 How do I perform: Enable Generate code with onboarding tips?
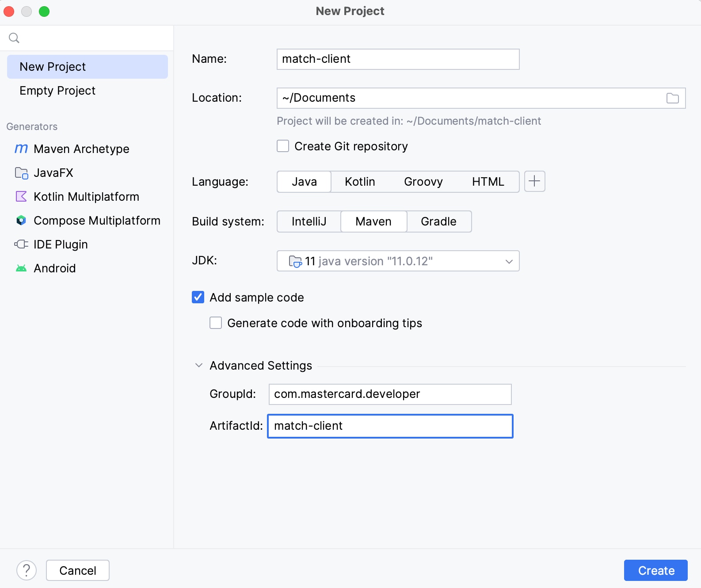[x=216, y=323]
